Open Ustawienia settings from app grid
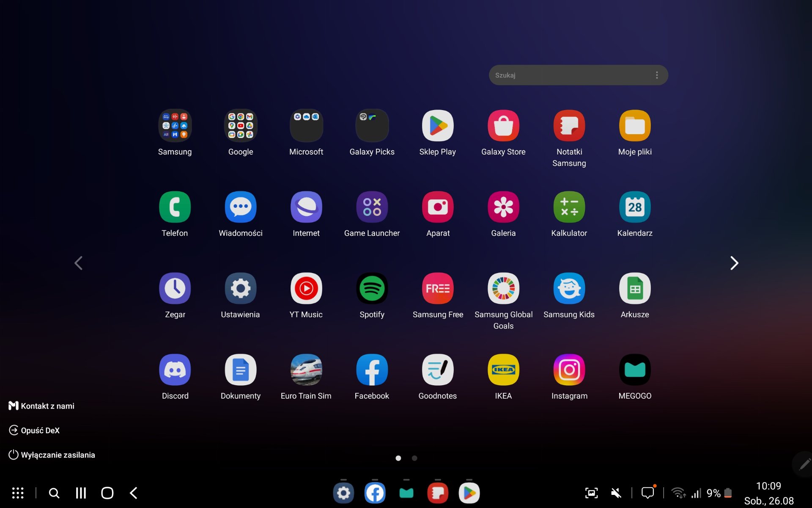This screenshot has width=812, height=508. [x=241, y=288]
